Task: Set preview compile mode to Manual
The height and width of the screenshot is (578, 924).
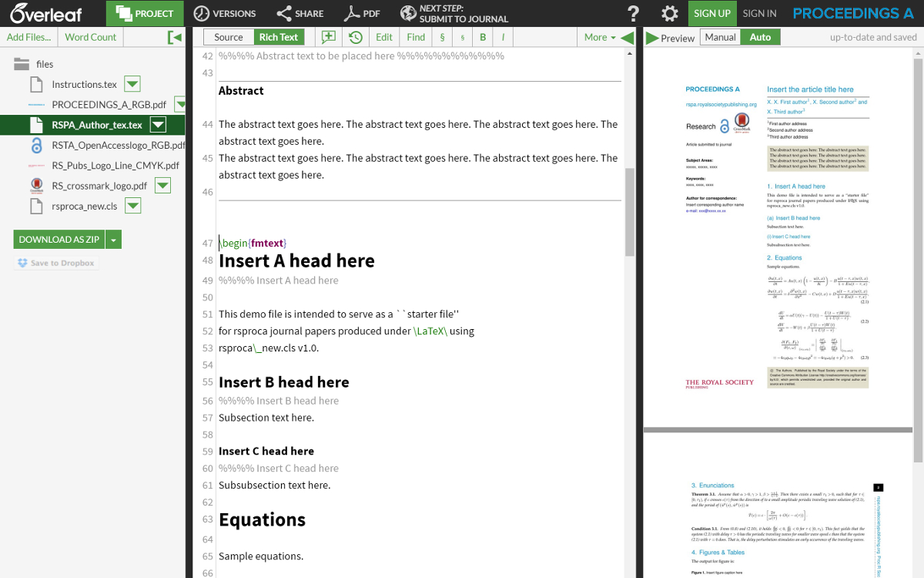Action: (x=720, y=37)
